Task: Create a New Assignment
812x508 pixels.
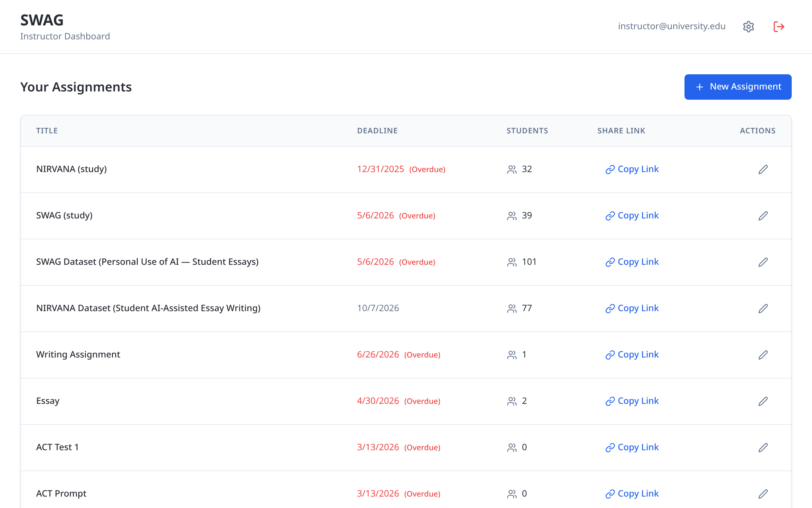Action: pos(738,87)
